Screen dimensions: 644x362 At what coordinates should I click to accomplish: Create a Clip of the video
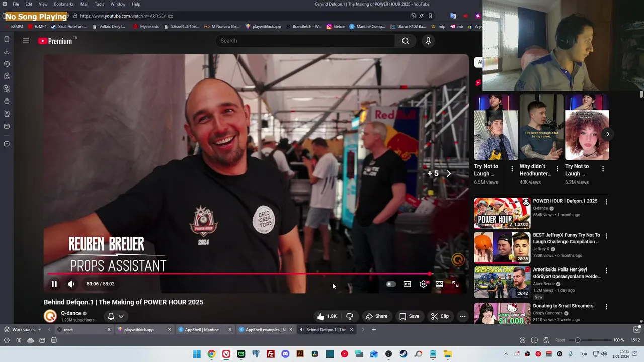tap(440, 316)
